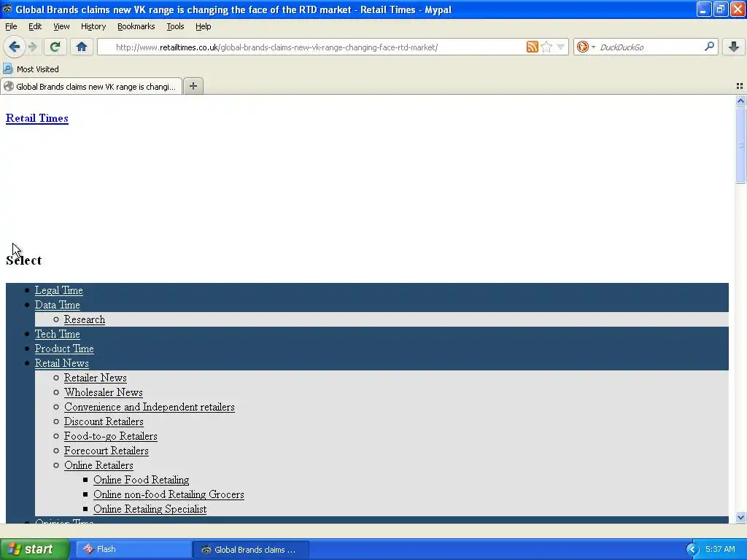The image size is (747, 560).
Task: Switch to Flash taskbar item
Action: 134,549
